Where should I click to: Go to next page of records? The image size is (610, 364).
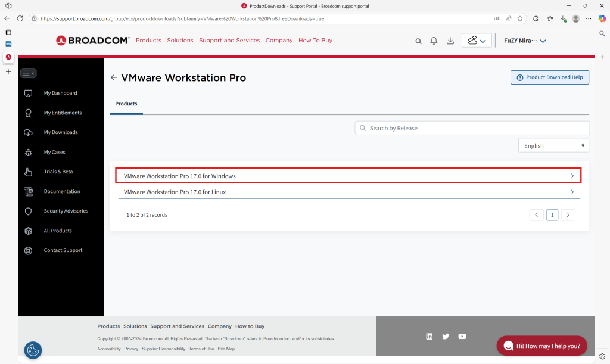[x=568, y=214]
